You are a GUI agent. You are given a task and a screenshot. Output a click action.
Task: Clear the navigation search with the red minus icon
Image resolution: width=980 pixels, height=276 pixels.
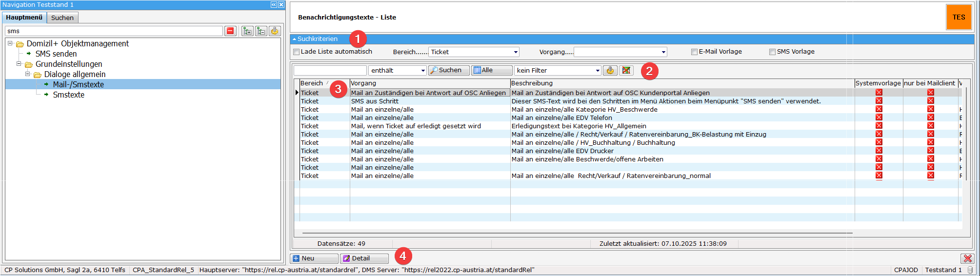230,31
